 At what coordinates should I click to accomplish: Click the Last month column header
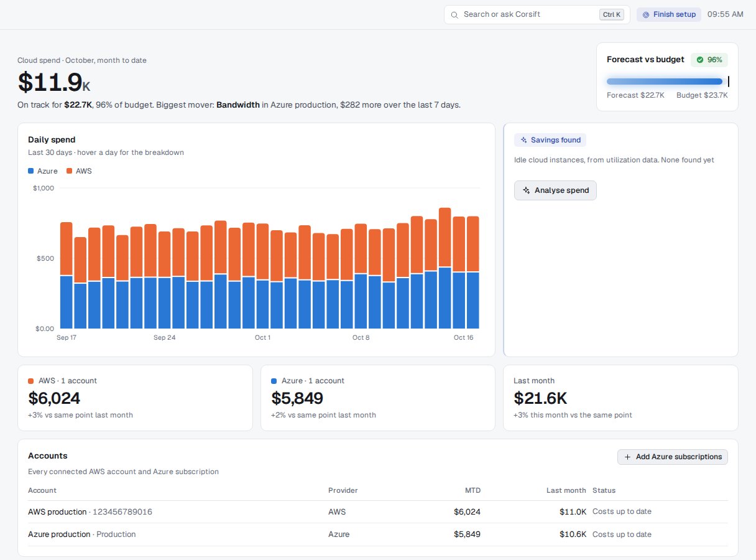[x=566, y=490]
